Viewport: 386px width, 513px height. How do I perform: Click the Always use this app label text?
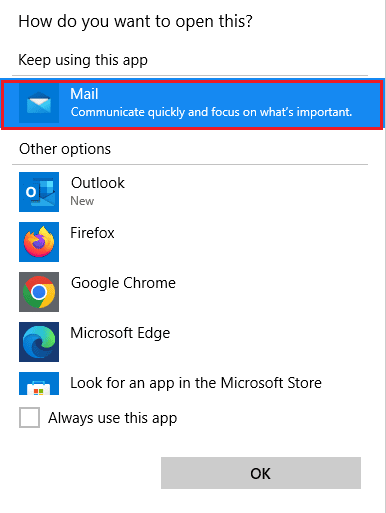coord(113,418)
